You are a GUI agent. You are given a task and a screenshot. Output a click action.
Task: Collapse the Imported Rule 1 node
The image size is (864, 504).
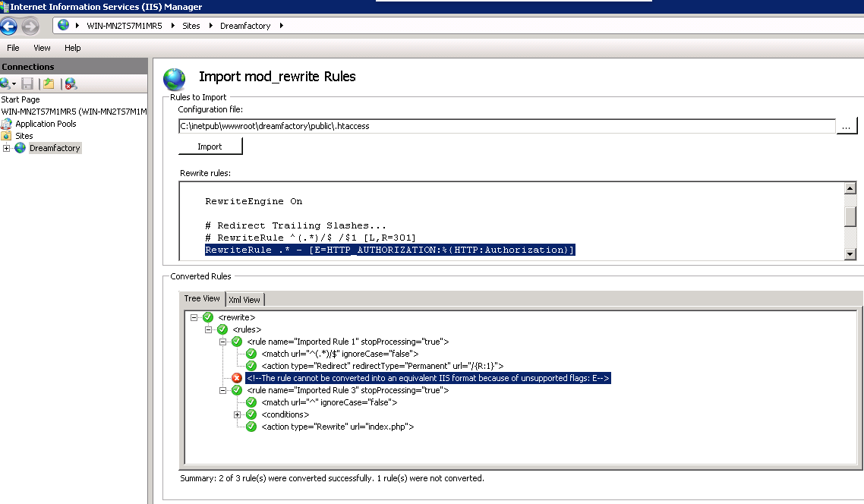pos(222,342)
